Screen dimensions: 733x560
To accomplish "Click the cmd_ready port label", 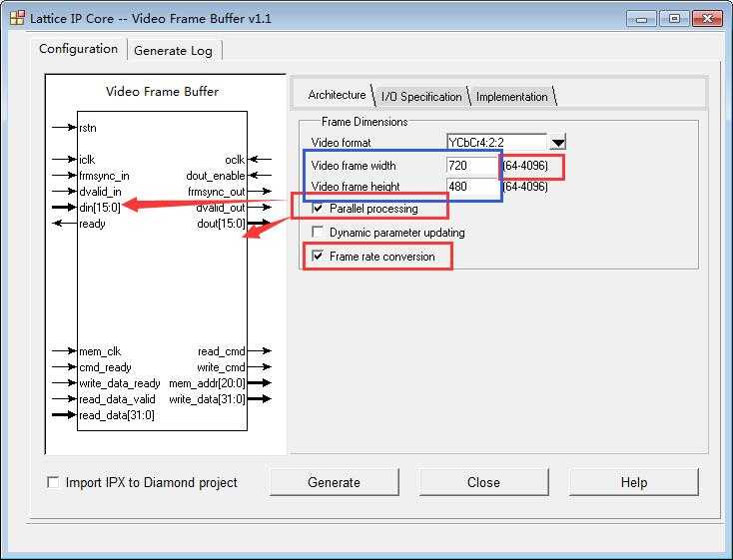I will tap(105, 367).
